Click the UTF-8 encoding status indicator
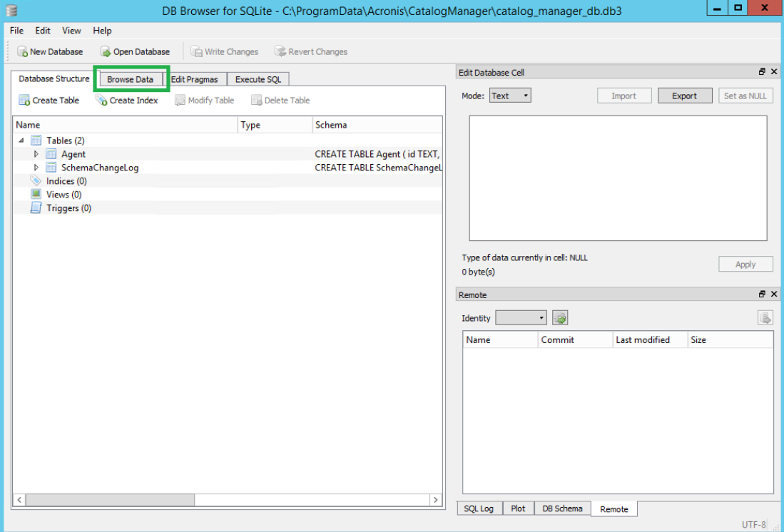The image size is (784, 532). (753, 524)
